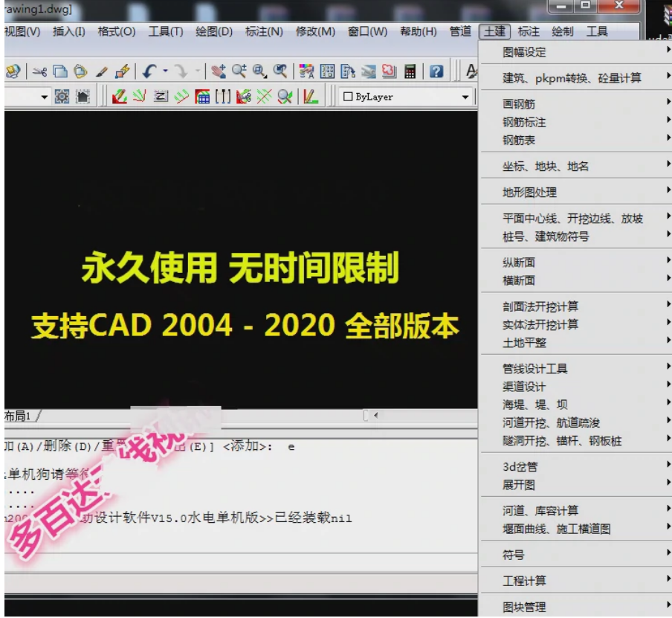Open the 窗口(W) menu
Viewport: 672px width, 618px height.
click(367, 32)
